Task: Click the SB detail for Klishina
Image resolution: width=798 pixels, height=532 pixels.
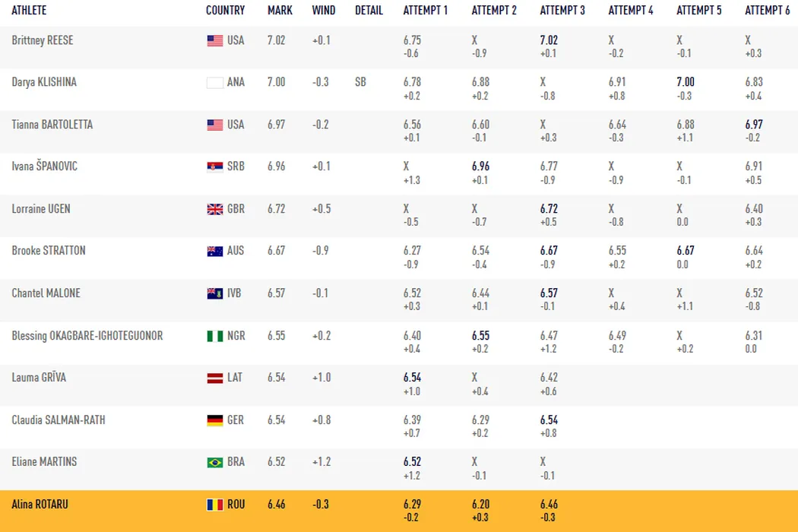Action: [x=360, y=82]
